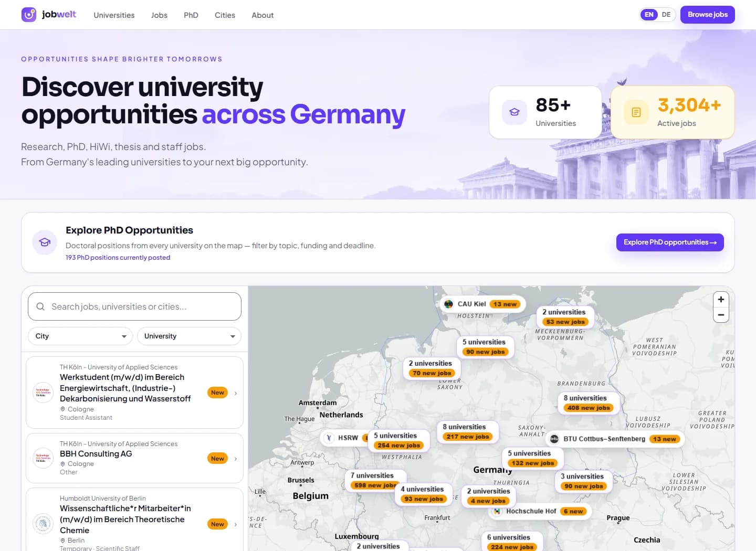
Task: Zoom out of the map with the minus button
Action: 721,315
